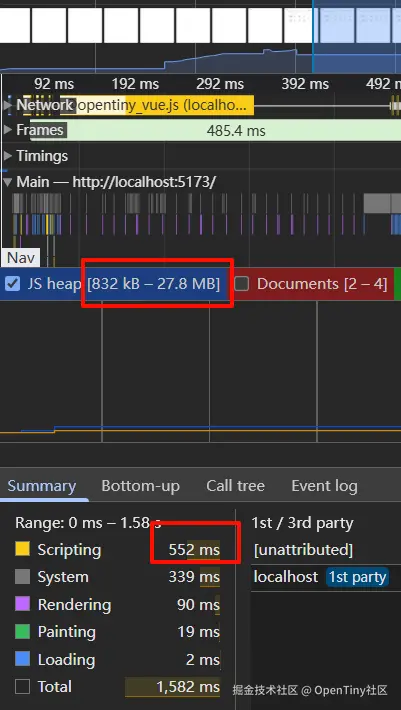401x710 pixels.
Task: Click the 192 ms ruler tick label
Action: [x=135, y=84]
